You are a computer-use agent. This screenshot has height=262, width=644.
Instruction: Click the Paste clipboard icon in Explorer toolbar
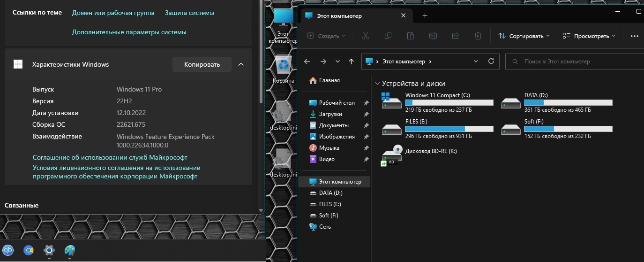(410, 36)
